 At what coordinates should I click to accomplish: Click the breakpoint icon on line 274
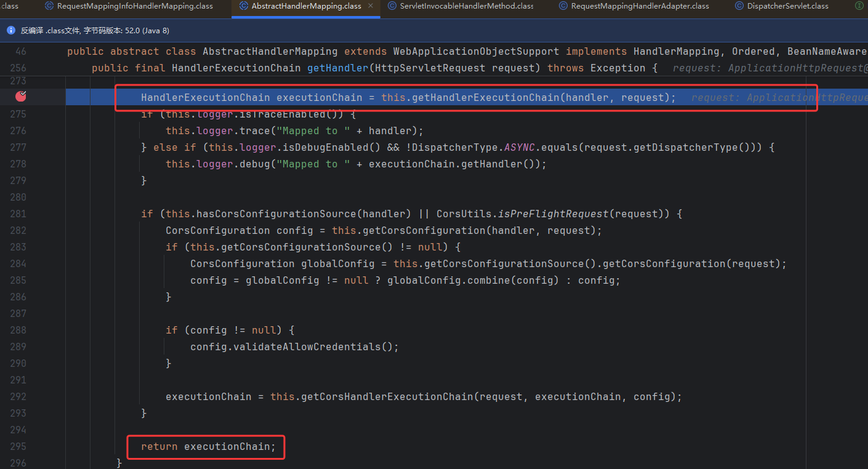(x=21, y=96)
